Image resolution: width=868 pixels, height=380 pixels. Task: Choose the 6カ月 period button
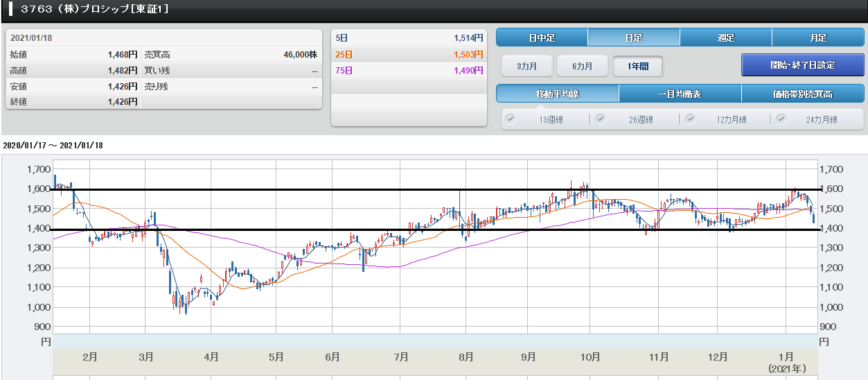click(x=582, y=66)
